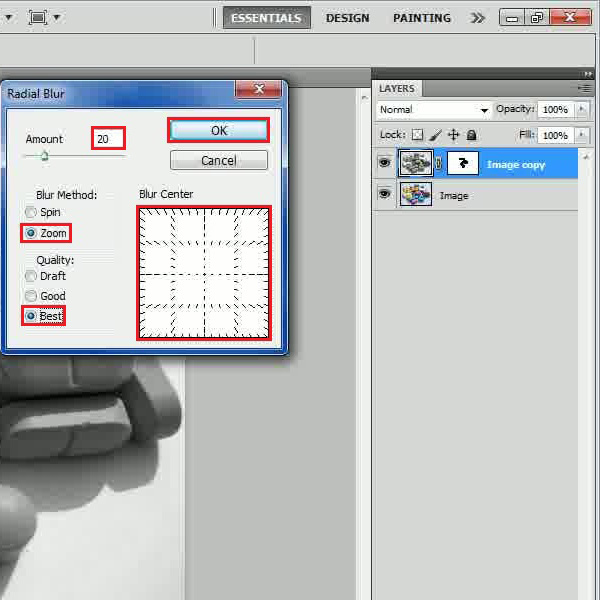Collapse the panel with double arrow icon
The width and height of the screenshot is (600, 600).
[x=588, y=74]
